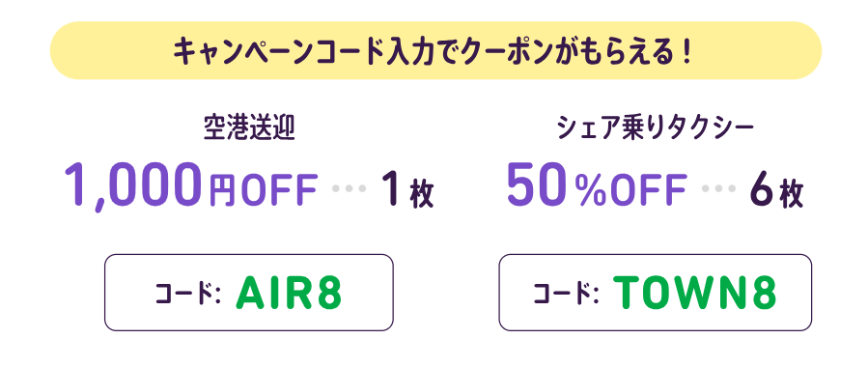Image resolution: width=868 pixels, height=367 pixels.
Task: Click the コード: label before TOWN8
Action: (x=567, y=295)
